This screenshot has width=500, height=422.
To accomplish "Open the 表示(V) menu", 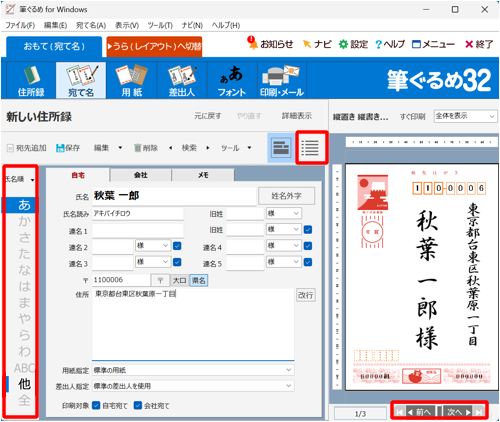I will (127, 25).
